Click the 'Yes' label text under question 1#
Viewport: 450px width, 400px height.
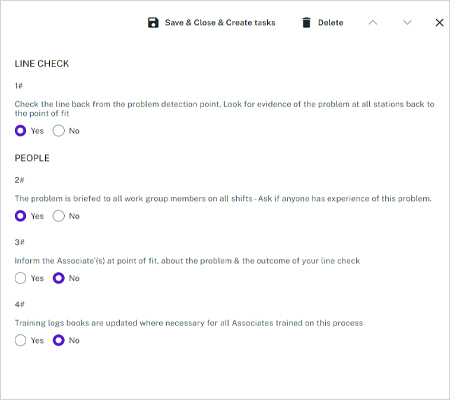pyautogui.click(x=37, y=131)
